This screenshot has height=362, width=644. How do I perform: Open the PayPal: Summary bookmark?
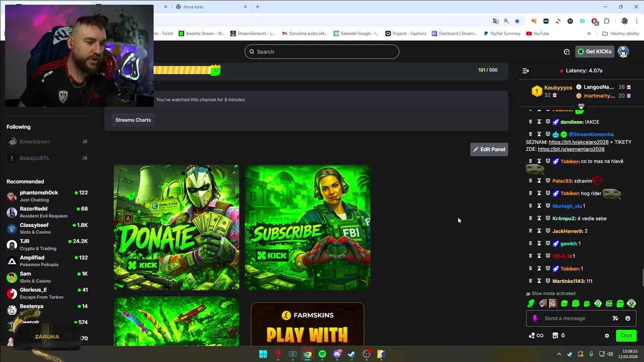click(502, 34)
